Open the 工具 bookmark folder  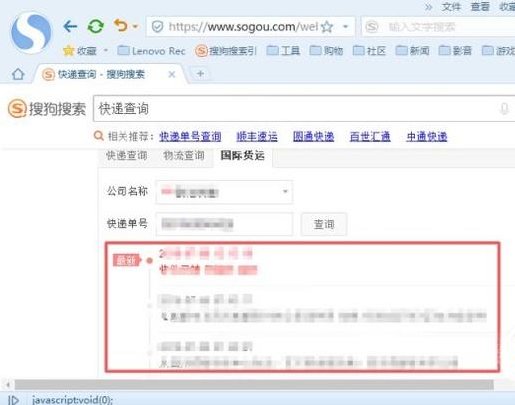point(284,51)
